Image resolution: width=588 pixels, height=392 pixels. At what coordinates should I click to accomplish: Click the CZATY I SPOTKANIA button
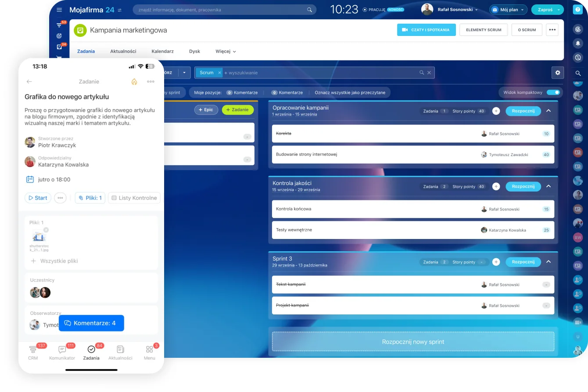[x=426, y=30]
